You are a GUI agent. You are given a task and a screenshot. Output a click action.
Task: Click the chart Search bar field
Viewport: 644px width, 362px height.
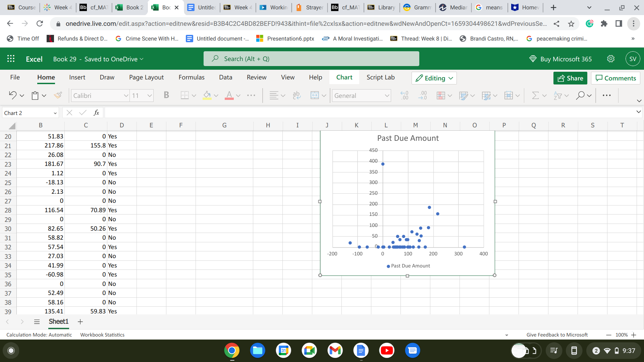311,59
